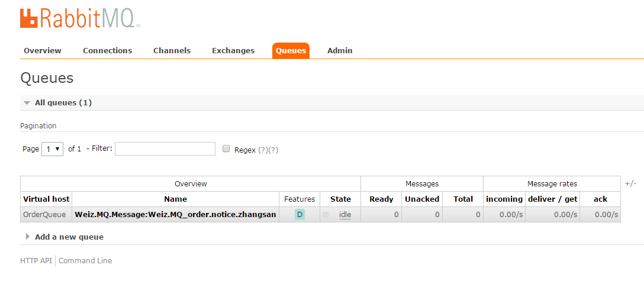Open the HTTP API link
This screenshot has height=281, width=644.
36,260
